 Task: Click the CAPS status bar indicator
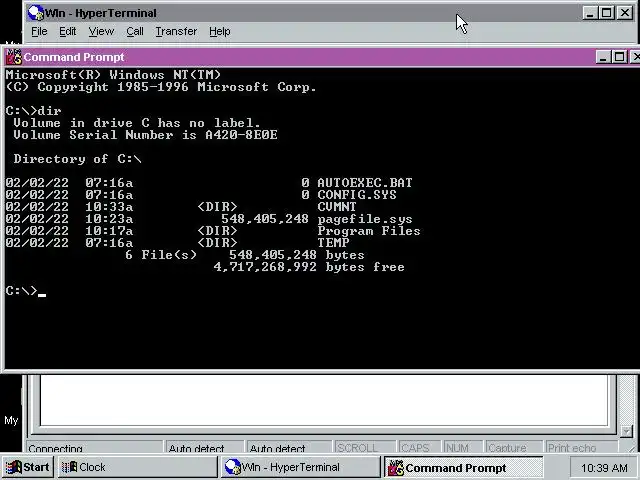419,448
